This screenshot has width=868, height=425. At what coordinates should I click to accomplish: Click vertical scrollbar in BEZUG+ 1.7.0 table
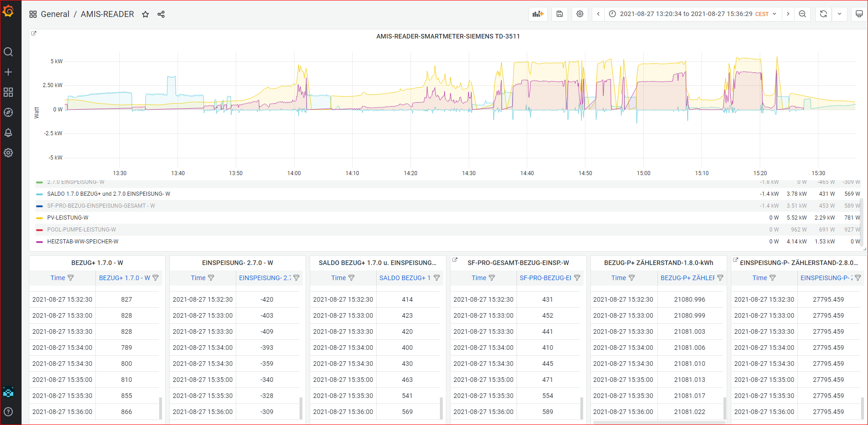coord(161,408)
